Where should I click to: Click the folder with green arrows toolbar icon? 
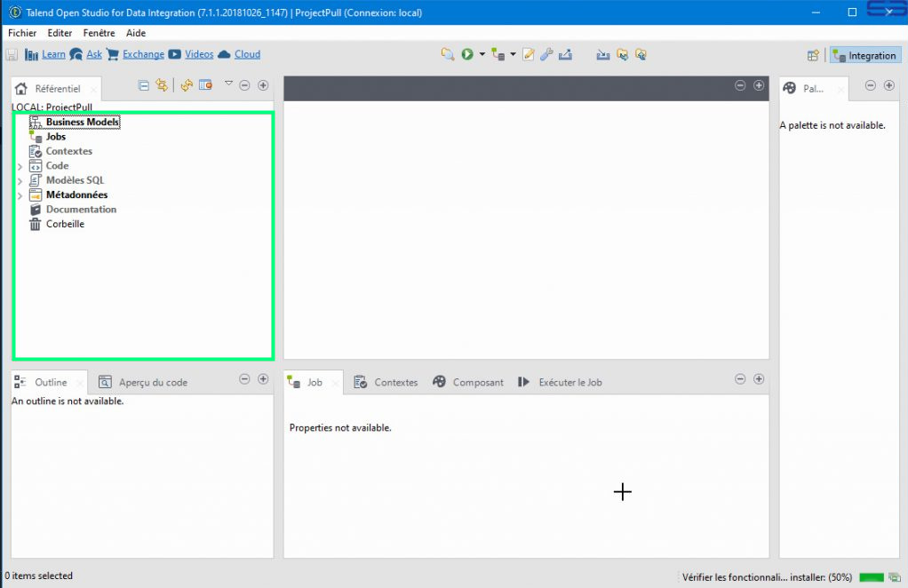[x=623, y=54]
